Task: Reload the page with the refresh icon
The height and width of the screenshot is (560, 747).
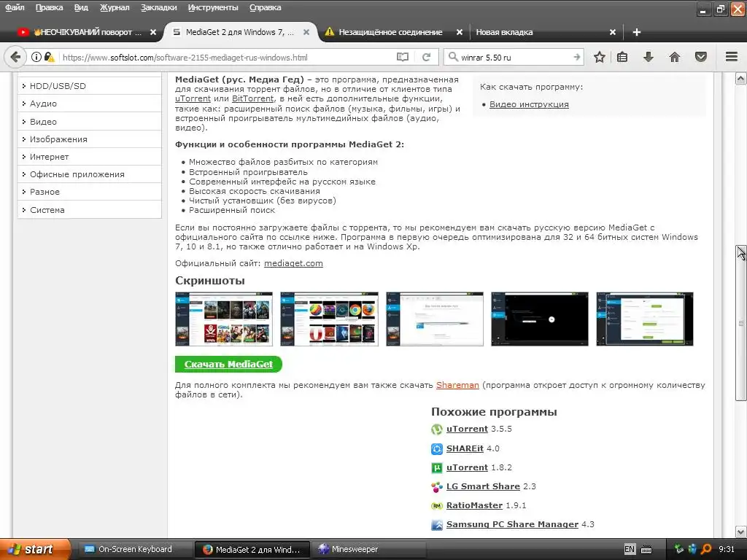Action: coord(426,57)
